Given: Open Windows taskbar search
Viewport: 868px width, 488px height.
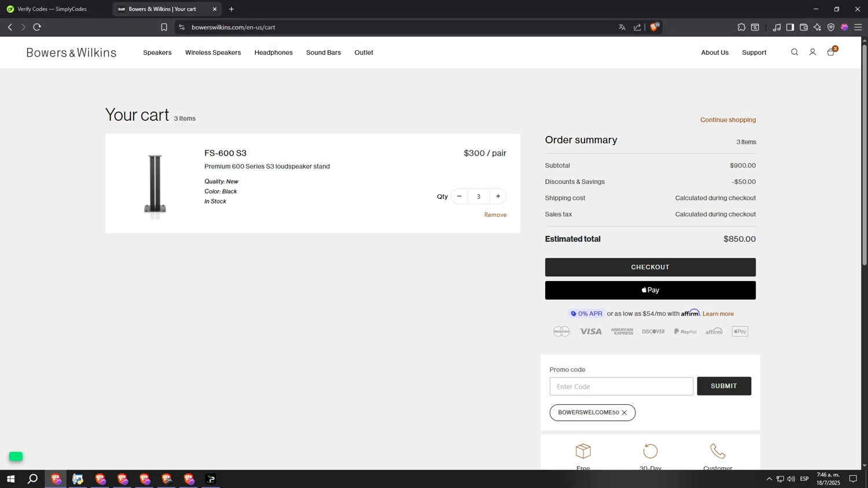Looking at the screenshot, I should [x=33, y=479].
